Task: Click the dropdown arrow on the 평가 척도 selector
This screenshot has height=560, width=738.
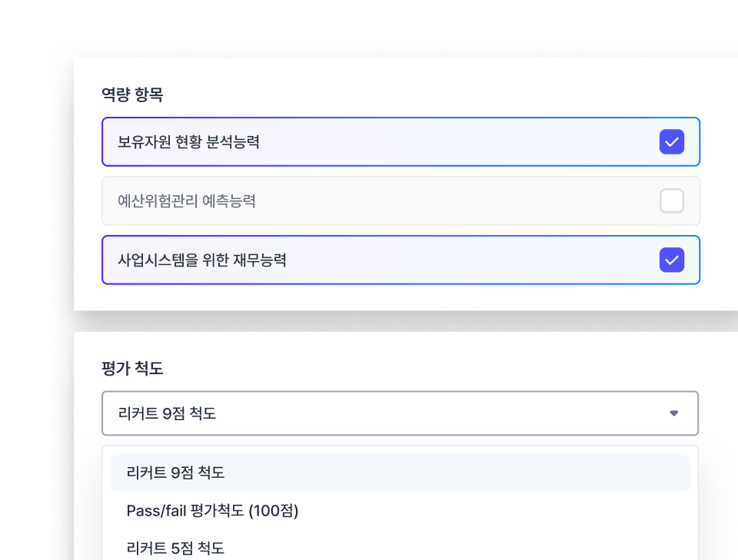Action: 674,413
